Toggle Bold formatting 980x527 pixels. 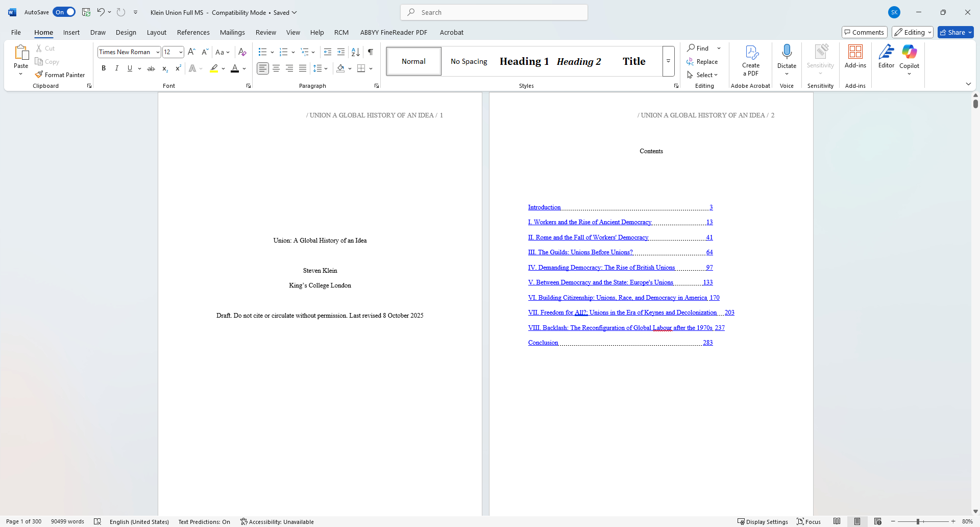coord(104,68)
